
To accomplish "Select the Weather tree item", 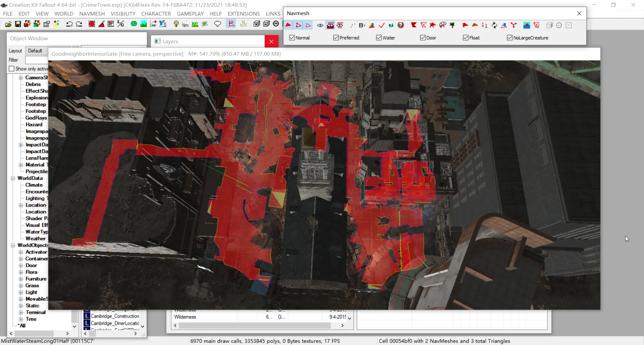I will (36, 239).
